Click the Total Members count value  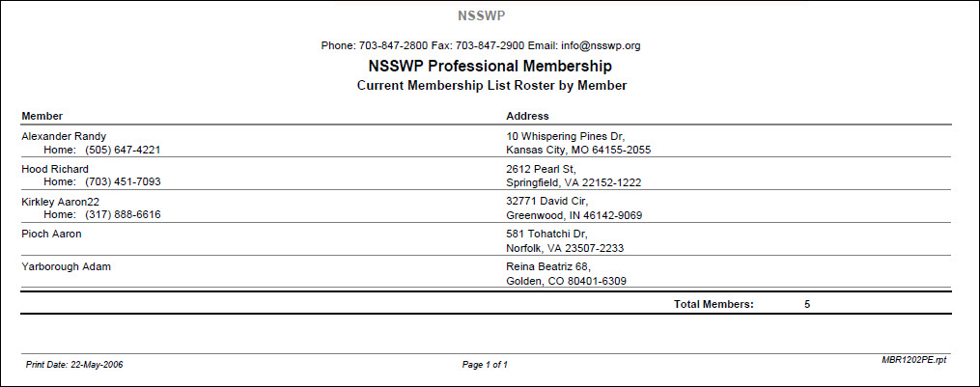click(x=807, y=304)
